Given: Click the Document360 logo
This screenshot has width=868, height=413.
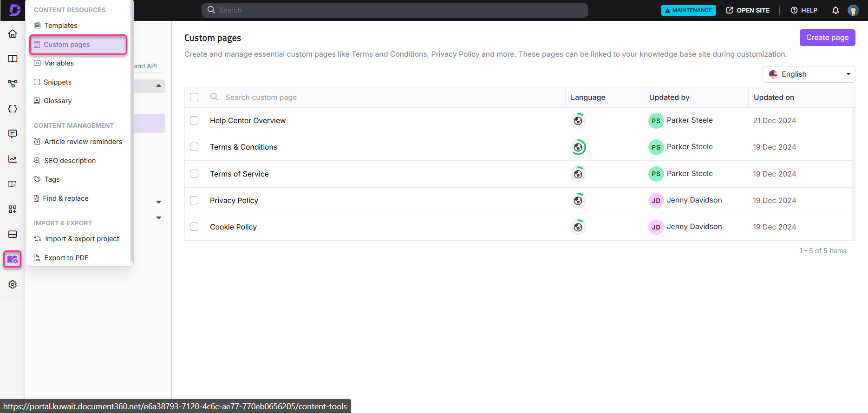Looking at the screenshot, I should tap(14, 10).
